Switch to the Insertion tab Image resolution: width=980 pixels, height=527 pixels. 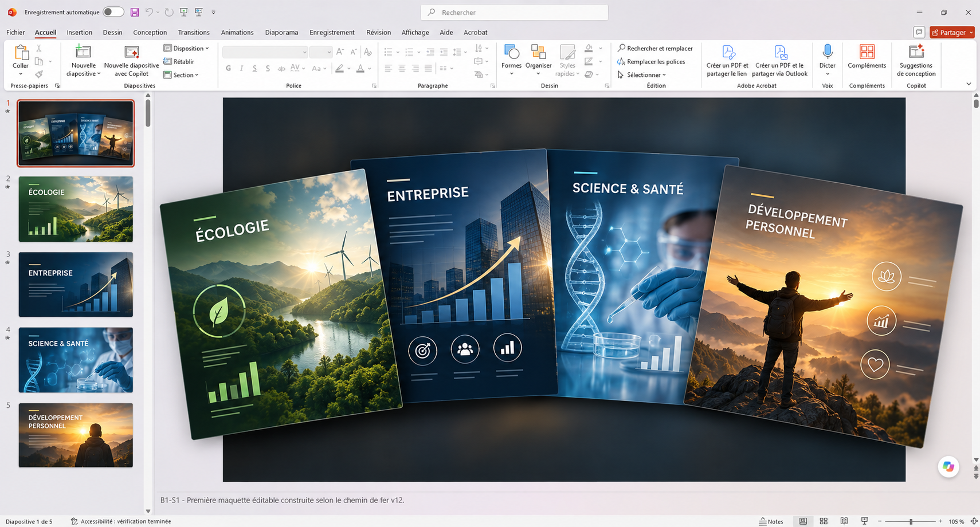click(x=79, y=32)
